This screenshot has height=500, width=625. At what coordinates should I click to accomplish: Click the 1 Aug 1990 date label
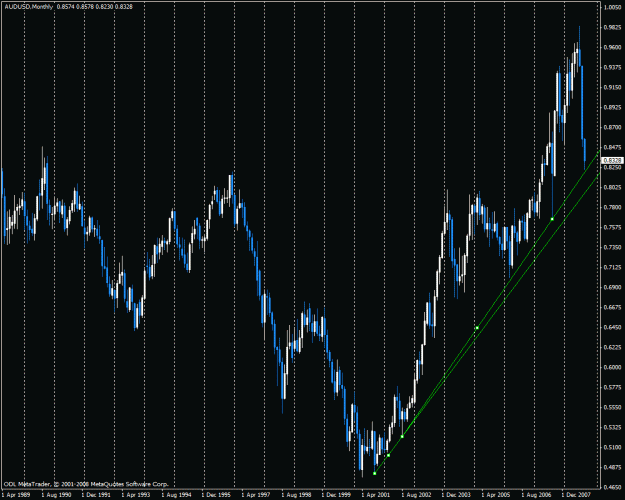(56, 495)
